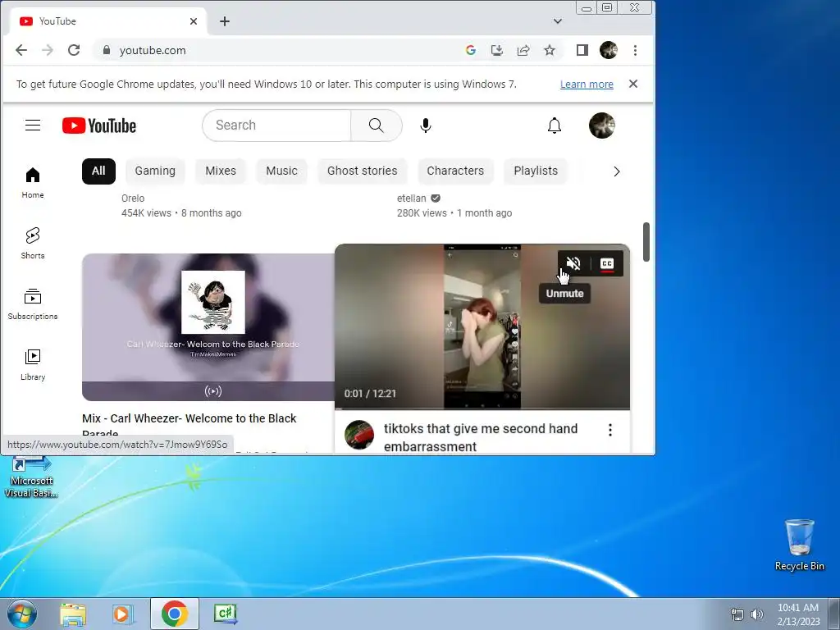840x630 pixels.
Task: Open a new Chrome tab
Action: [225, 21]
